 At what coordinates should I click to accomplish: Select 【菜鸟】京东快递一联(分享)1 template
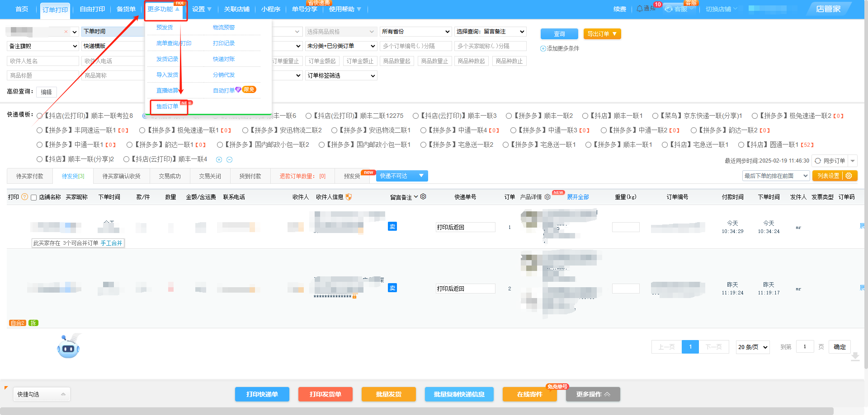(x=655, y=116)
